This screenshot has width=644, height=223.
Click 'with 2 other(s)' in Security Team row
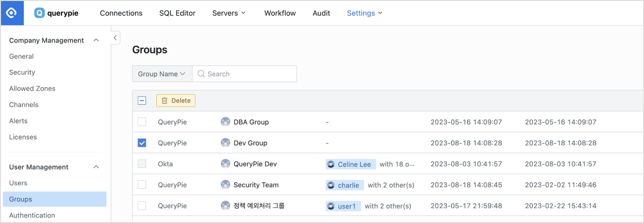[x=391, y=185]
